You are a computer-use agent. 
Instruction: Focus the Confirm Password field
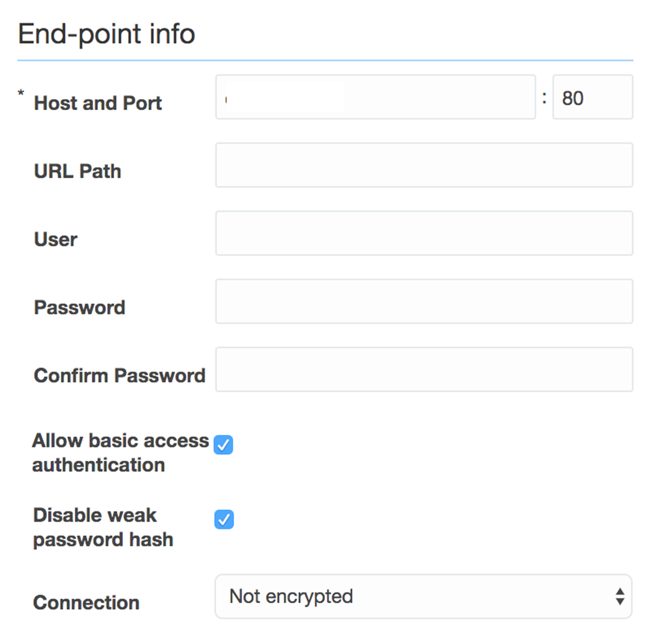pos(424,370)
